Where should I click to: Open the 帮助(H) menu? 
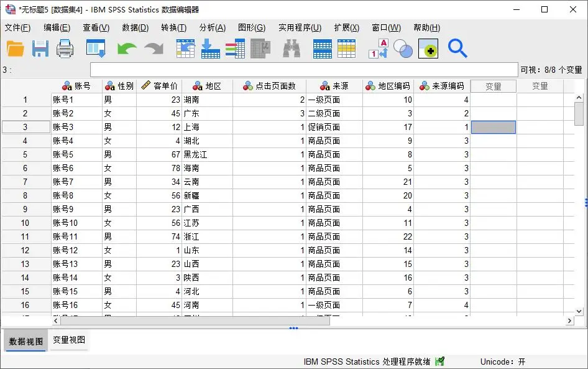(427, 28)
